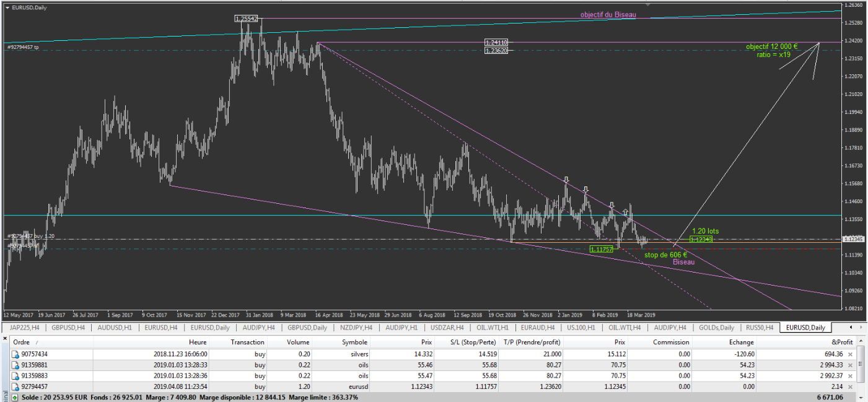The width and height of the screenshot is (868, 402).
Task: Close the terminal panel with the X
Action: click(4, 339)
